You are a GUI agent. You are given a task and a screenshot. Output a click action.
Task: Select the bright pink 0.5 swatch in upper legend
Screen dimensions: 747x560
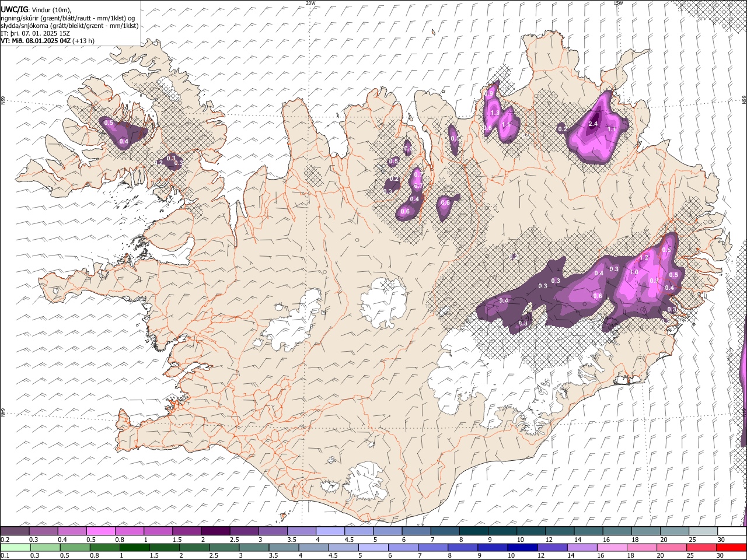(101, 531)
